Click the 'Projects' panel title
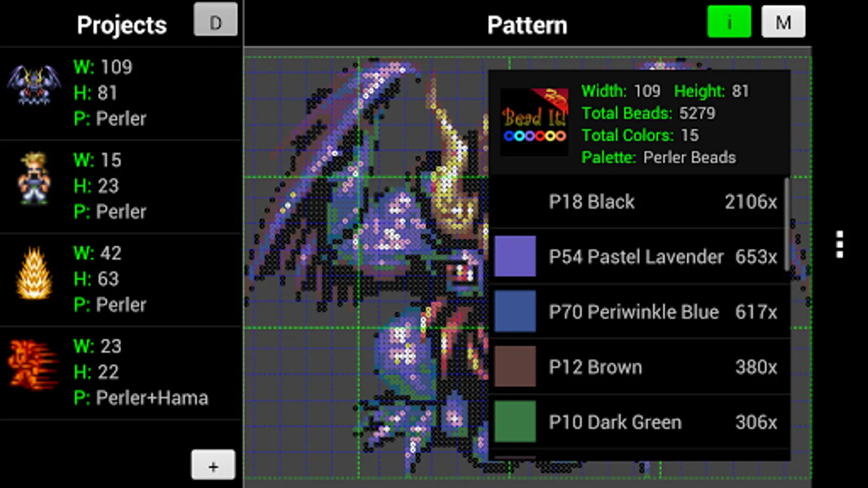 click(122, 25)
